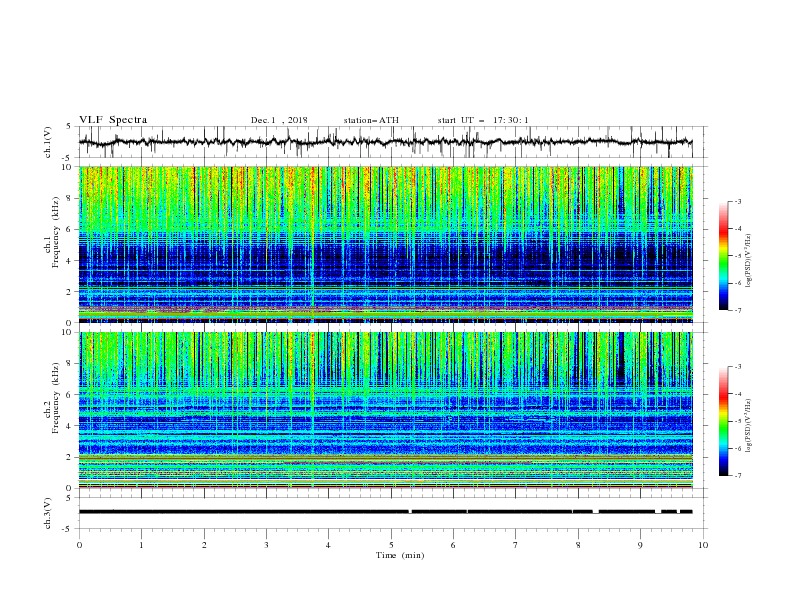The height and width of the screenshot is (612, 792).
Task: Click the "-7" label on ch.1 color bar
Action: coord(738,310)
